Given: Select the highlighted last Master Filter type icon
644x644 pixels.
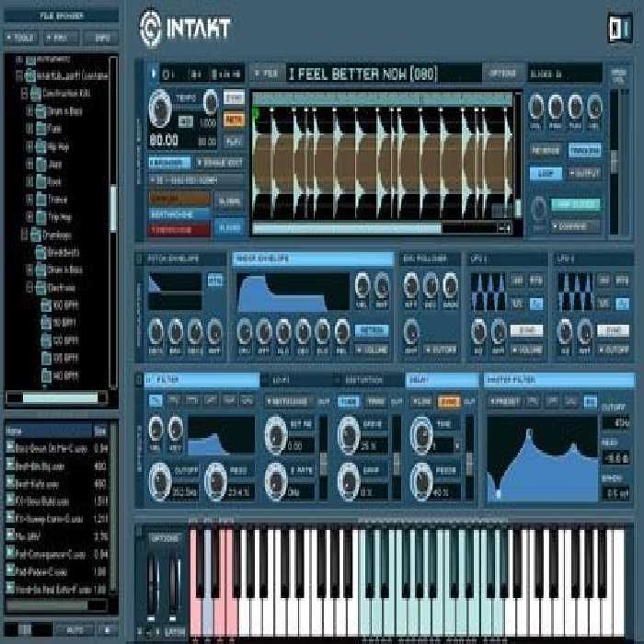Looking at the screenshot, I should click(591, 401).
